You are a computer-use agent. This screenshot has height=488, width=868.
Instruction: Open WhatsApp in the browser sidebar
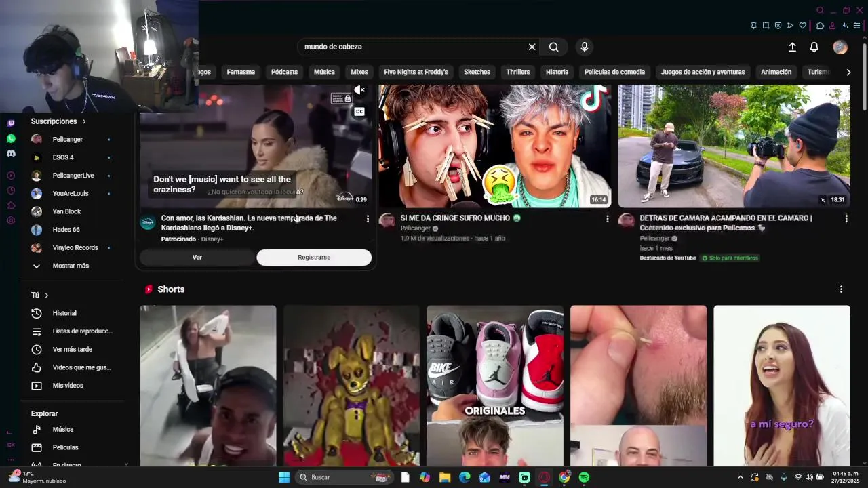pos(11,139)
